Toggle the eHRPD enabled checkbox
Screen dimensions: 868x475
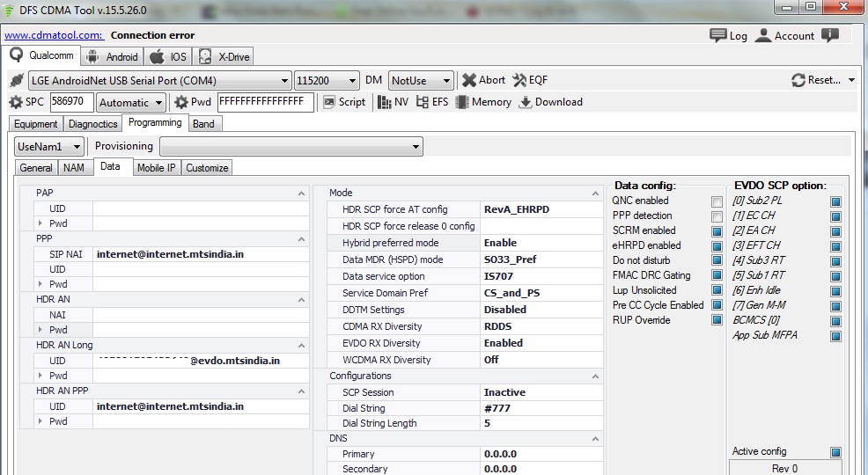tap(717, 246)
